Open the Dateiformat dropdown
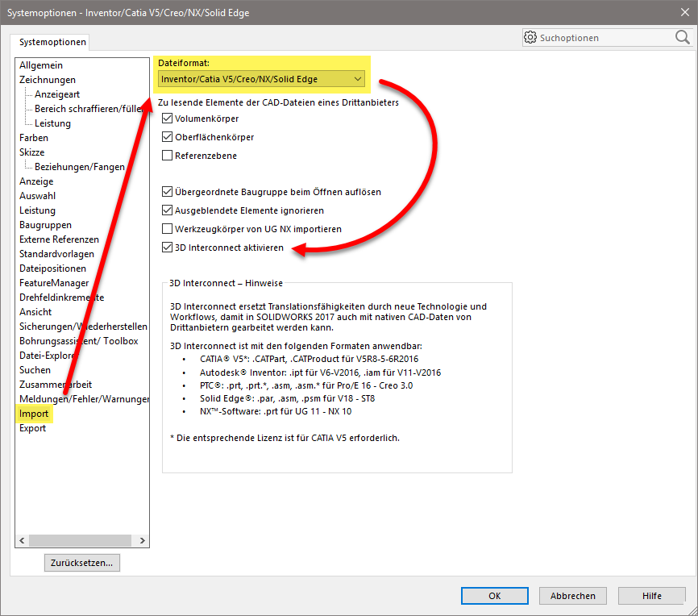 click(x=261, y=79)
